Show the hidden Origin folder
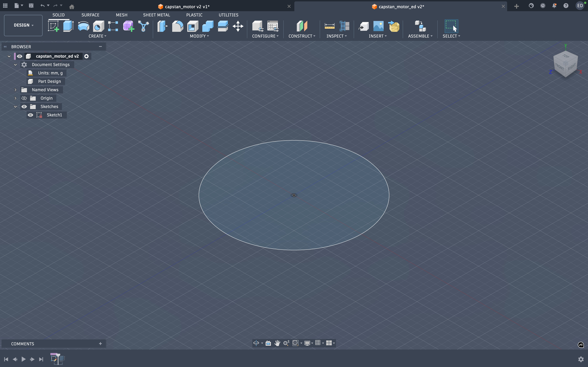This screenshot has width=588, height=367. pos(24,98)
